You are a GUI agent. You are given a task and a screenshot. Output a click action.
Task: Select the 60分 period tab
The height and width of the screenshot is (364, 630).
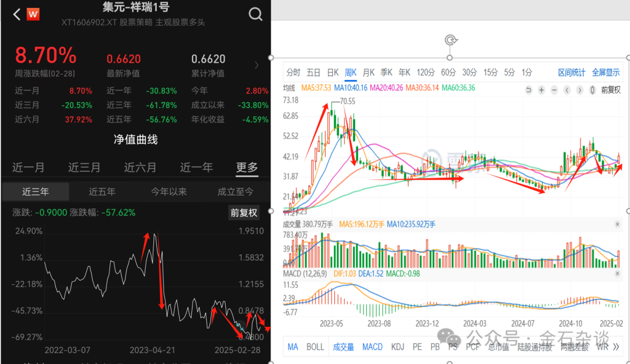click(x=449, y=72)
